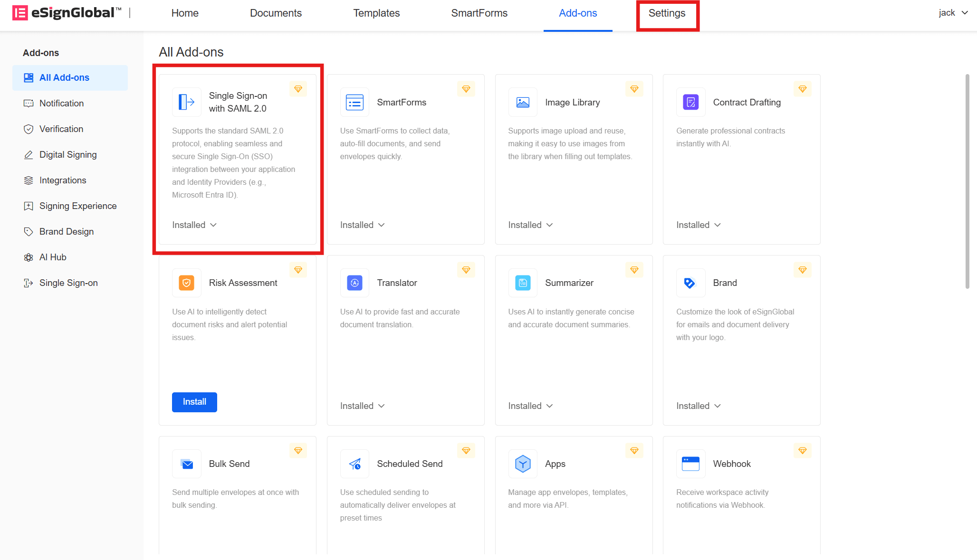Screen dimensions: 977x560
Task: Click the premium diamond badge on Brand card
Action: [802, 270]
